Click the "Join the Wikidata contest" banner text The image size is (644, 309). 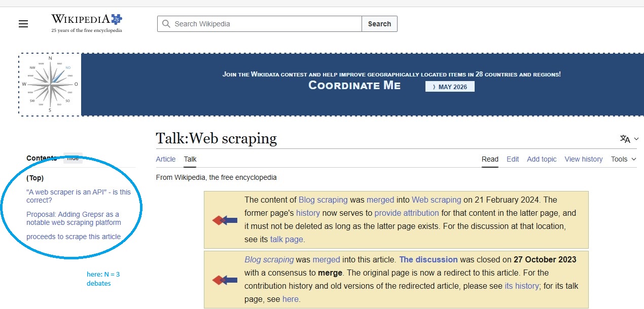pos(391,74)
